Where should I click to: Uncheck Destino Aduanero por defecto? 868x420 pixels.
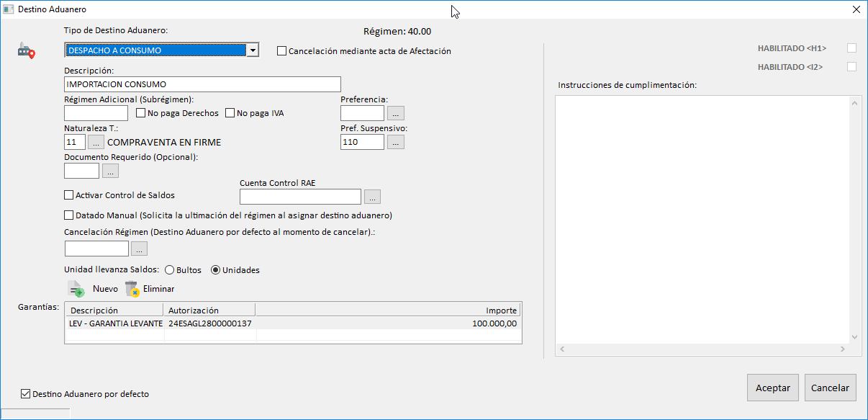coord(26,394)
